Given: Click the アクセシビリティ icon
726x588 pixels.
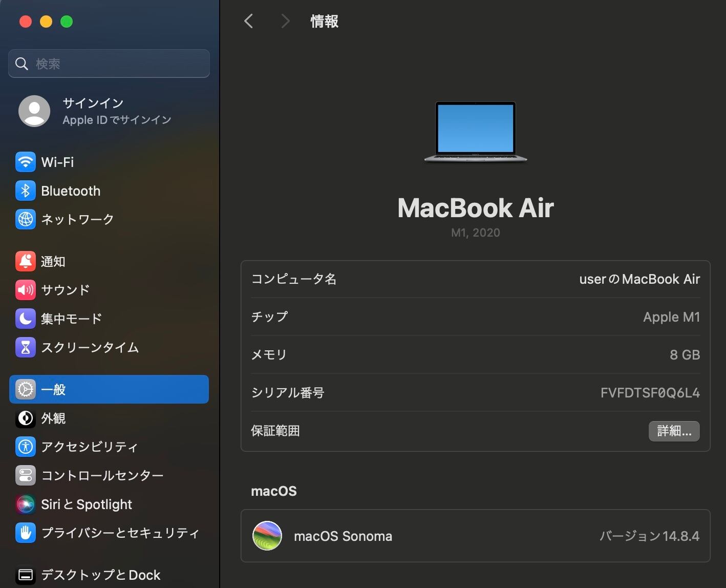Looking at the screenshot, I should [25, 447].
